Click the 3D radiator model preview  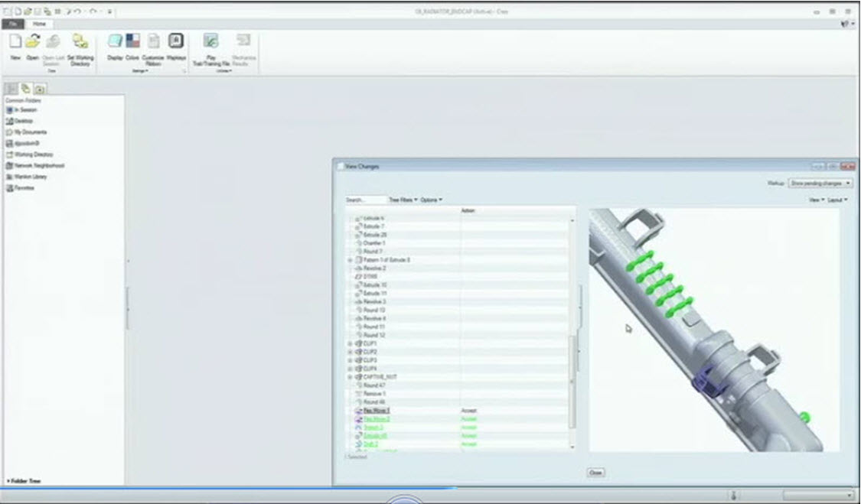coord(713,330)
